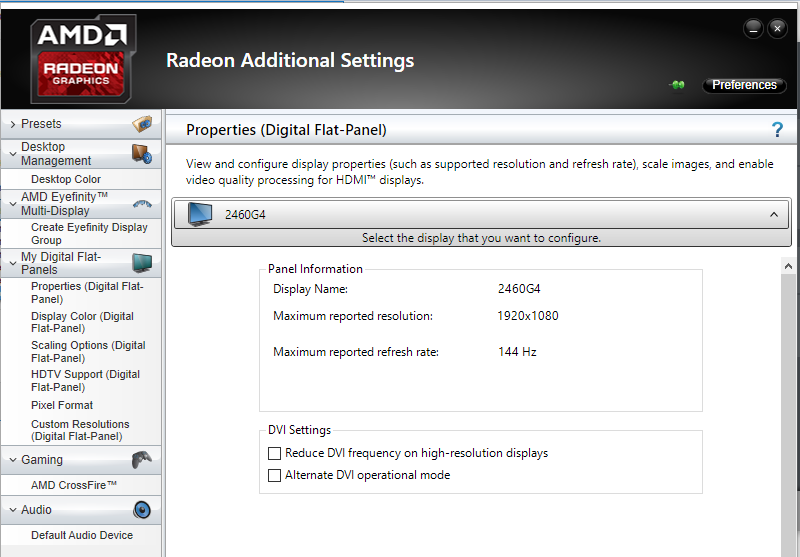Click the My Digital Flat-Panels monitor icon

tap(142, 263)
